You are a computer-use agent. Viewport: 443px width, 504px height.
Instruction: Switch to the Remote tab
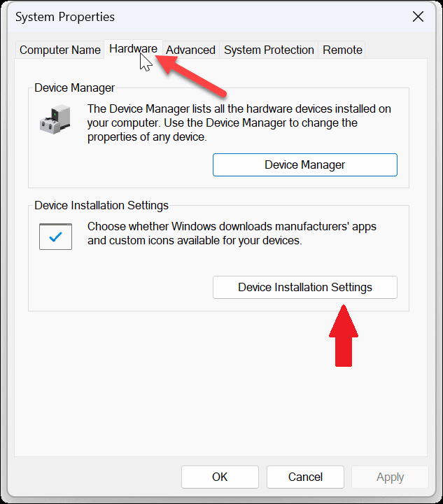tap(342, 50)
